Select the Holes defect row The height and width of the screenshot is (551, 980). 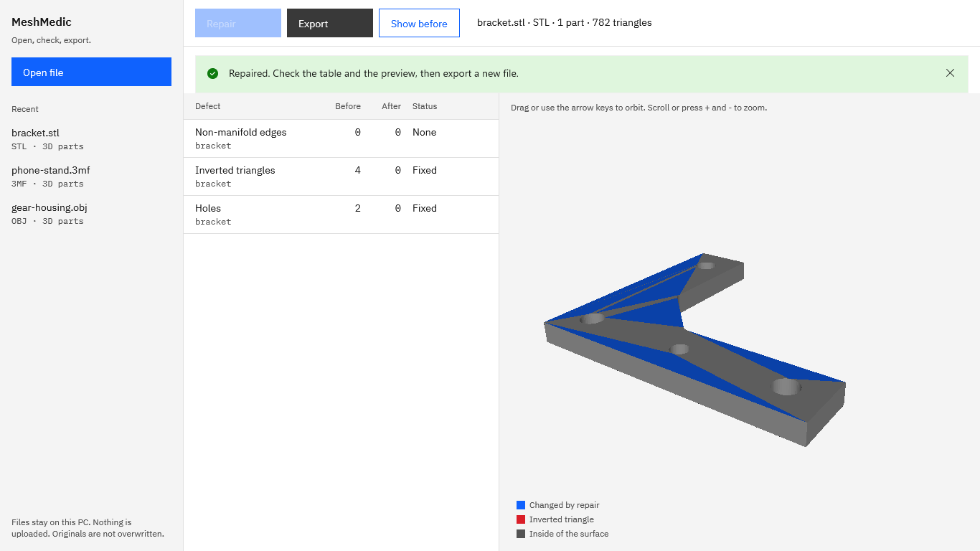click(x=341, y=215)
